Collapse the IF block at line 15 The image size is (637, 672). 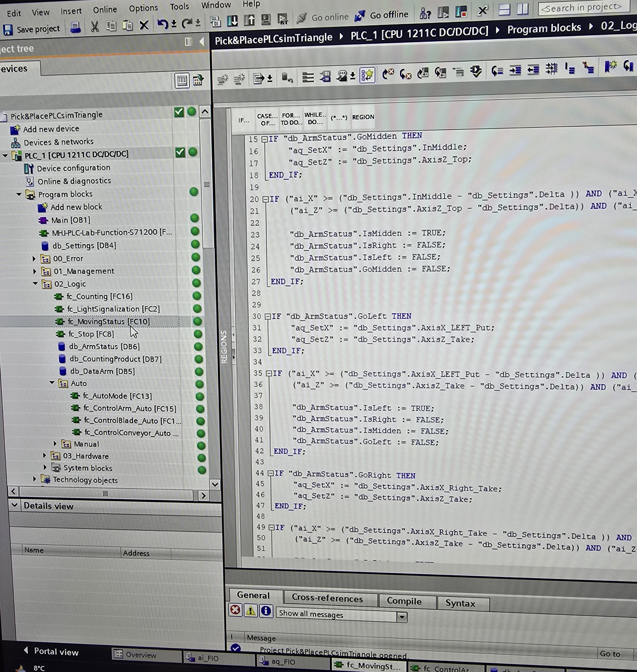pos(265,139)
